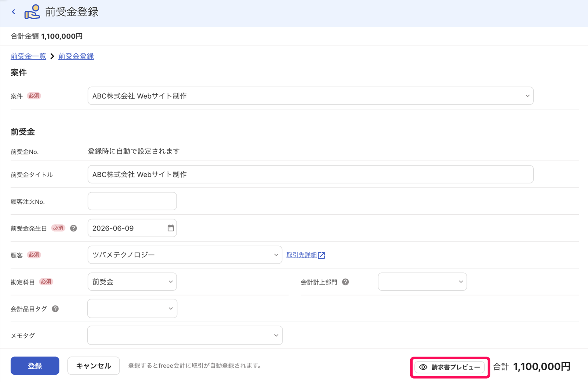Click the 前受金 section heading
The height and width of the screenshot is (382, 588).
[x=23, y=132]
